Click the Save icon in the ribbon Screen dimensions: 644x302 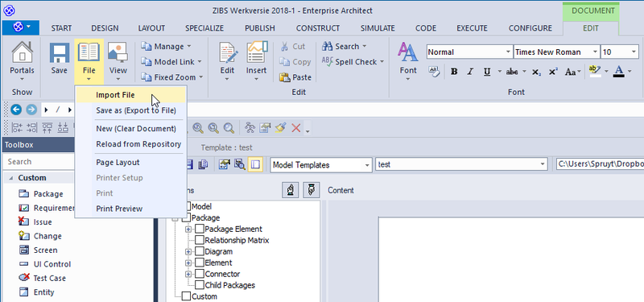click(x=59, y=58)
